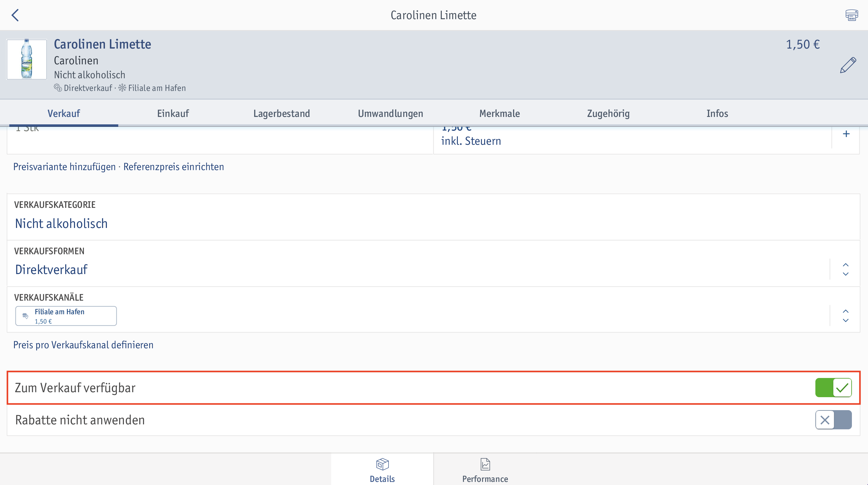
Task: Open the Umwandlungen tab
Action: click(391, 114)
